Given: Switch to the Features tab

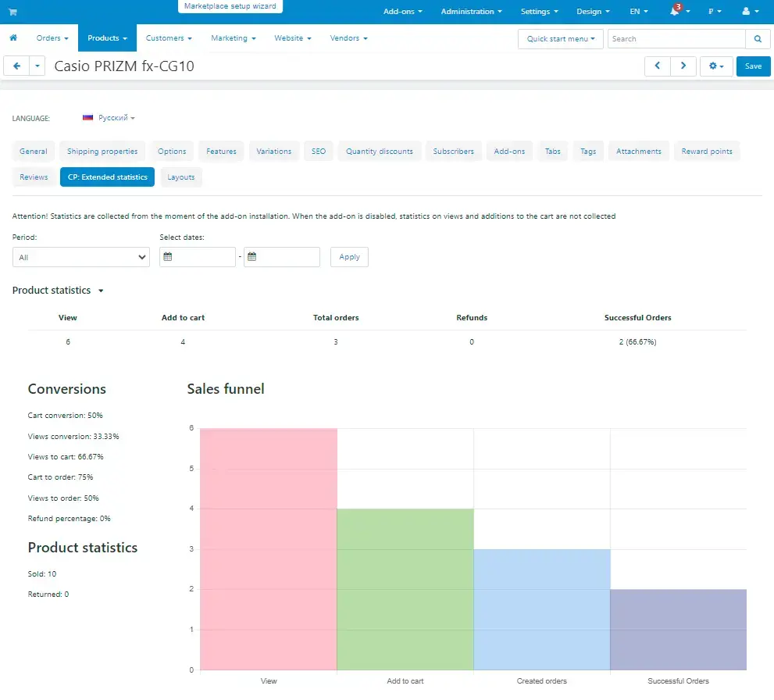Looking at the screenshot, I should click(222, 152).
